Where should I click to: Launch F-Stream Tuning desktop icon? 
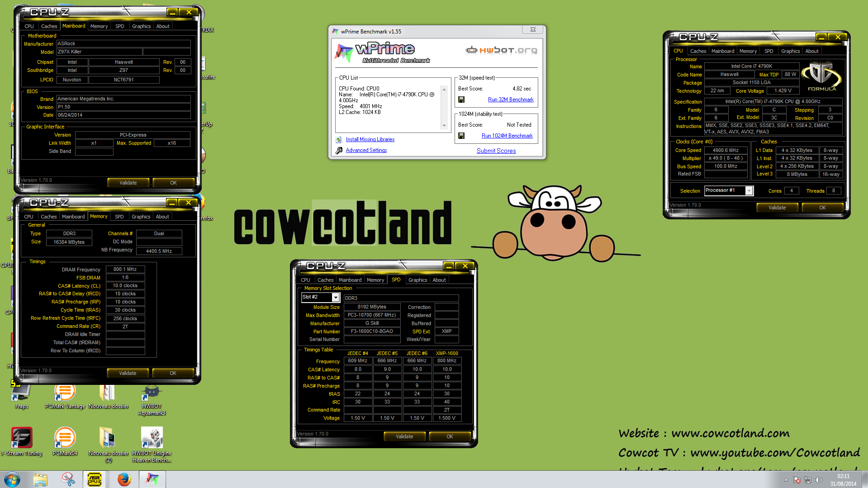[21, 442]
